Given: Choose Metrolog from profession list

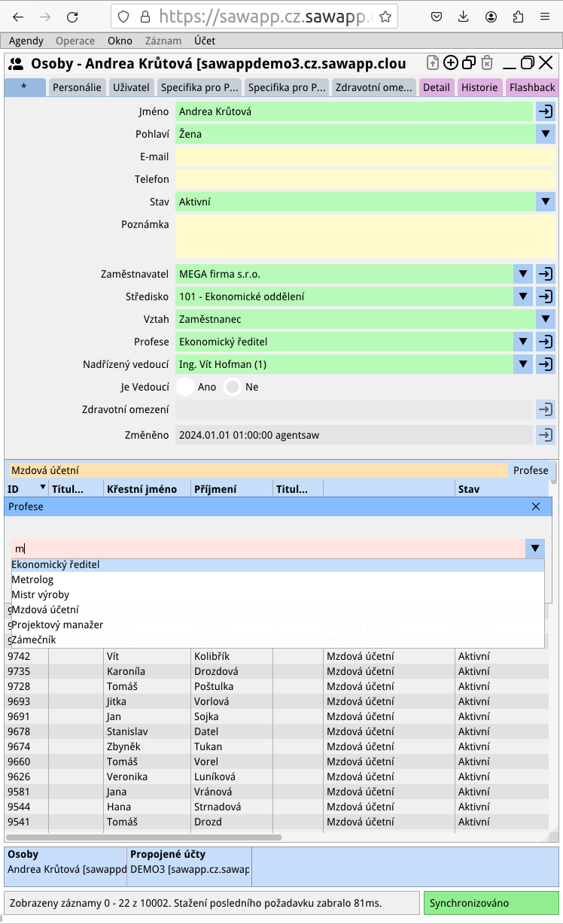Looking at the screenshot, I should (278, 579).
